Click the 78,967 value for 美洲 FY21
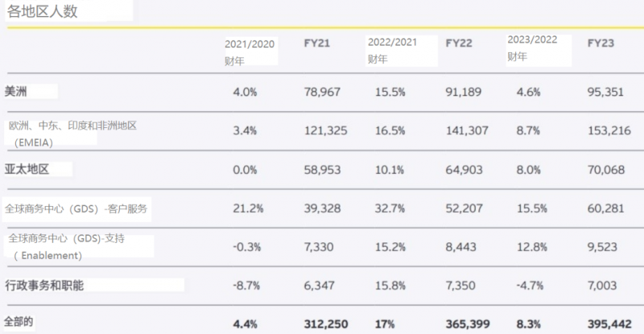This screenshot has height=334, width=644. (324, 93)
